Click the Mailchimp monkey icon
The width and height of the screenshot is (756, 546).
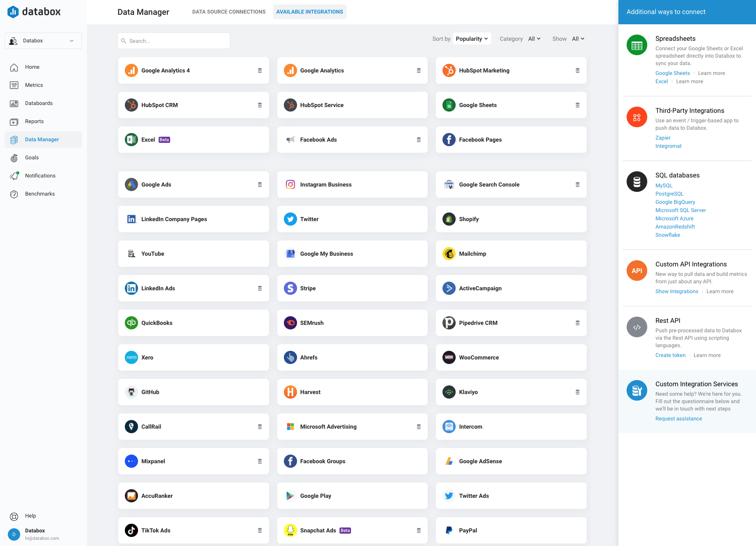[449, 254]
